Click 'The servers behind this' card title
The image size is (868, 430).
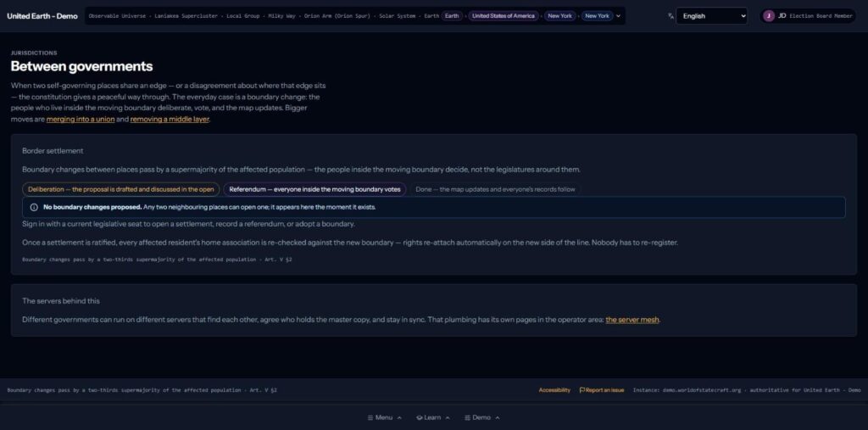(x=61, y=301)
